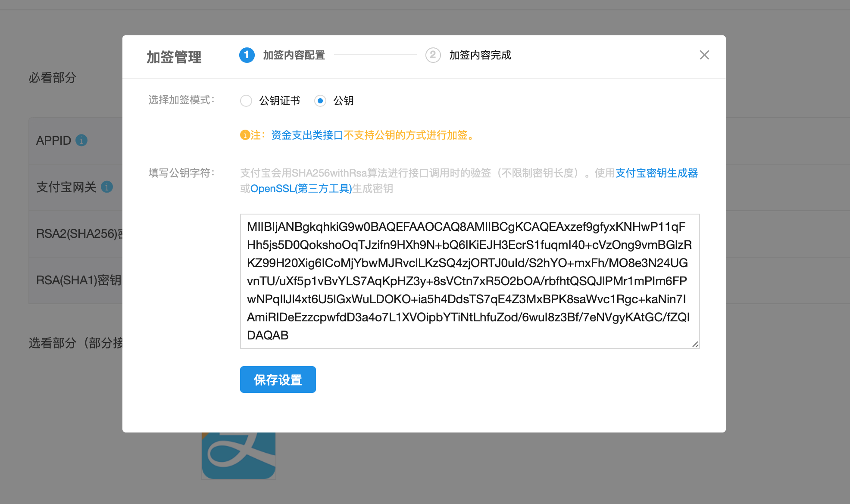
Task: Open 支付宝密钥生成器 link
Action: (656, 173)
